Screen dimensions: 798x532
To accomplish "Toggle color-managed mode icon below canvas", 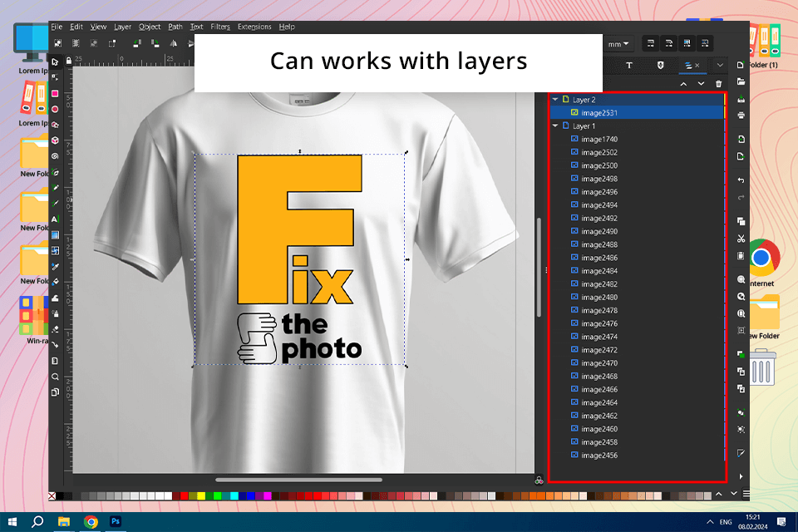I will click(539, 480).
